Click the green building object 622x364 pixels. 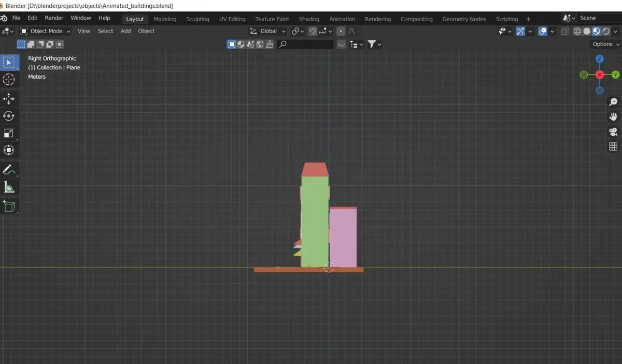[x=315, y=221]
